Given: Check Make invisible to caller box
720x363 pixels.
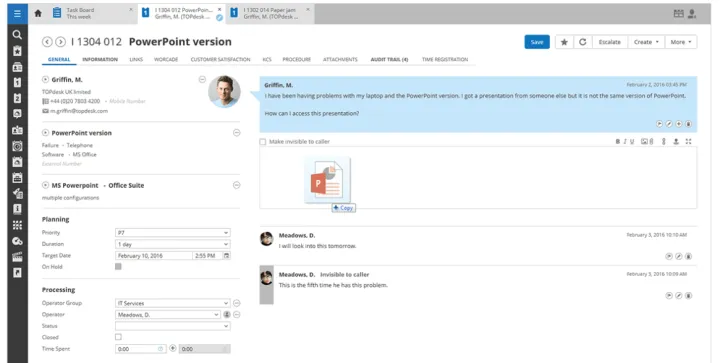Looking at the screenshot, I should (263, 142).
